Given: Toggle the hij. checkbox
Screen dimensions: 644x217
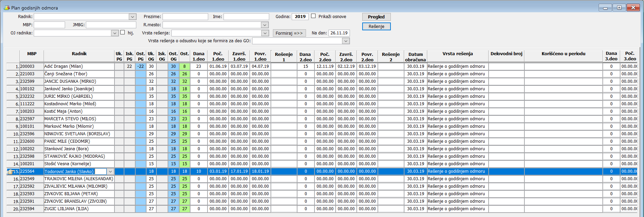Looking at the screenshot, I should pyautogui.click(x=123, y=32).
